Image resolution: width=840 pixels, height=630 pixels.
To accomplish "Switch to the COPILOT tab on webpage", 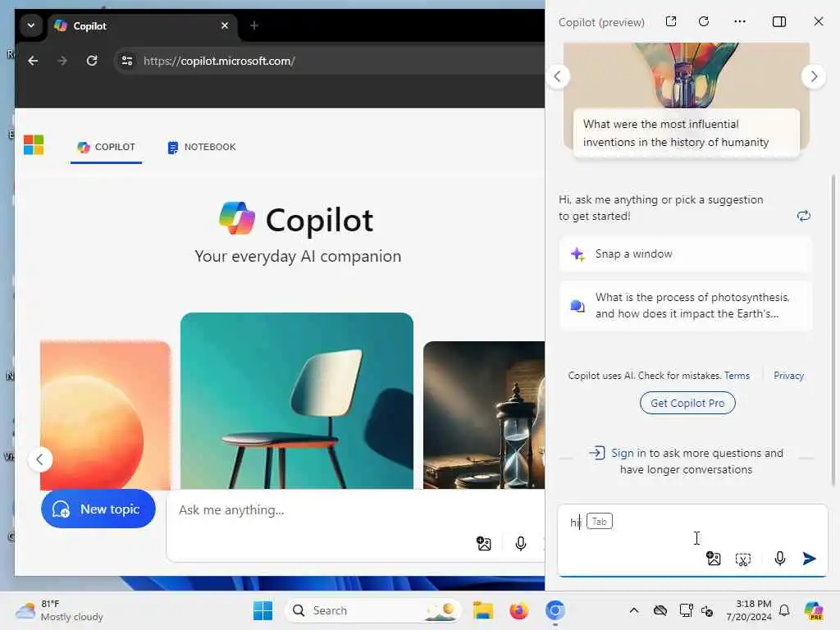I will click(106, 147).
